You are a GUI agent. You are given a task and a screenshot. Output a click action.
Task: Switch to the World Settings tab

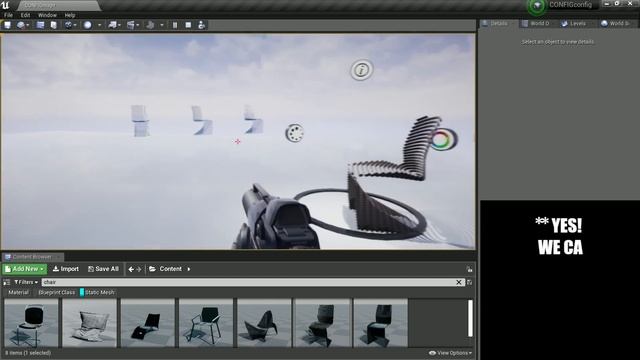[618, 24]
